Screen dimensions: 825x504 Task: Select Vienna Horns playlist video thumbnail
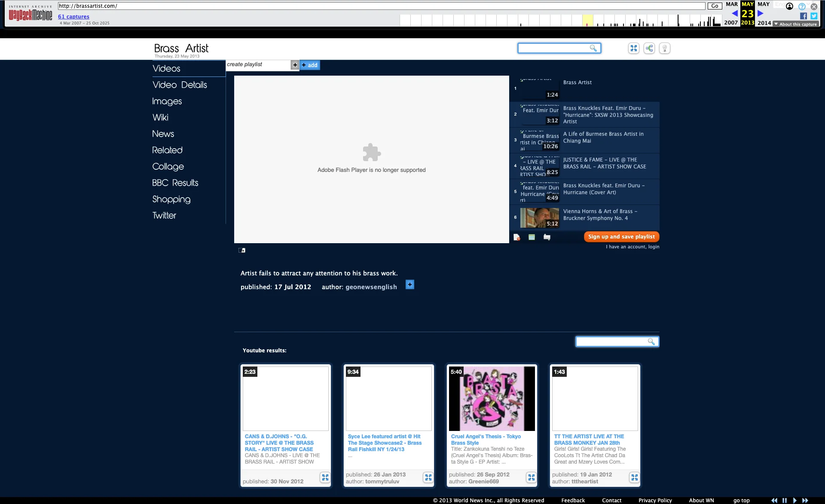click(539, 217)
